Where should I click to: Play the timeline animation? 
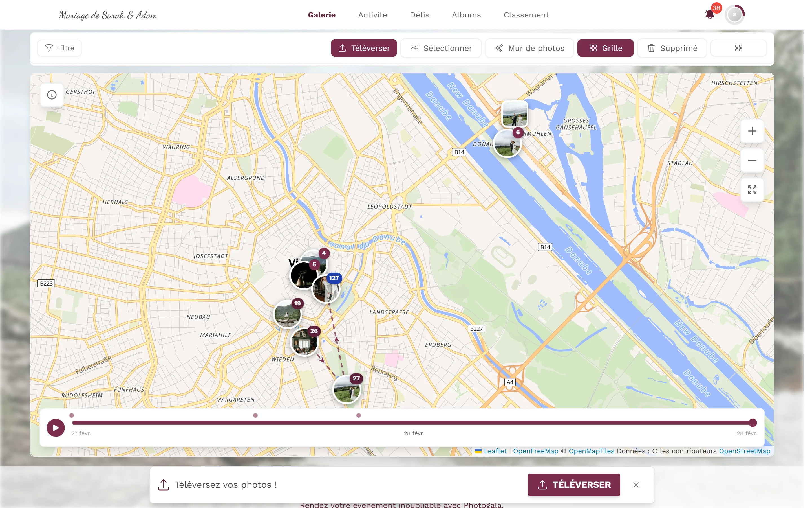click(56, 428)
